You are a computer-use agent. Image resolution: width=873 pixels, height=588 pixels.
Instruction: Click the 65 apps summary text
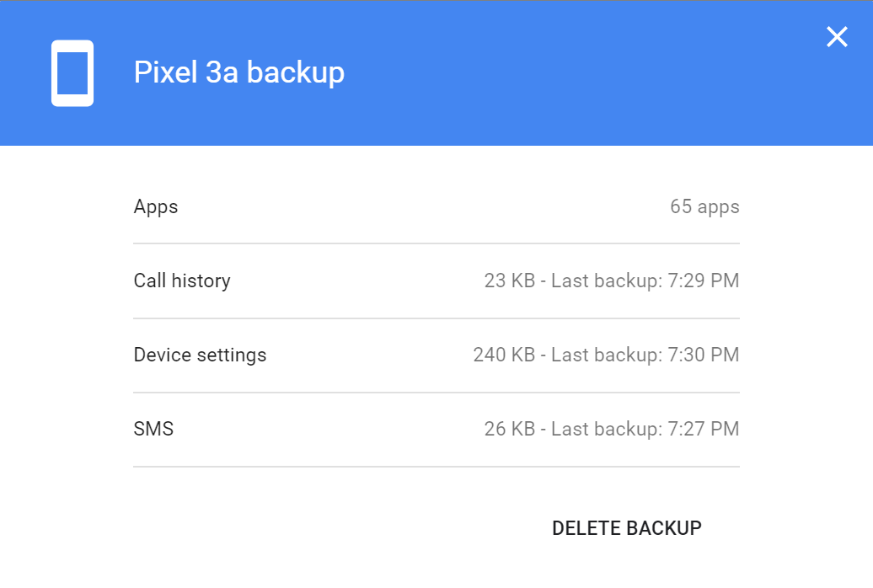click(x=704, y=206)
